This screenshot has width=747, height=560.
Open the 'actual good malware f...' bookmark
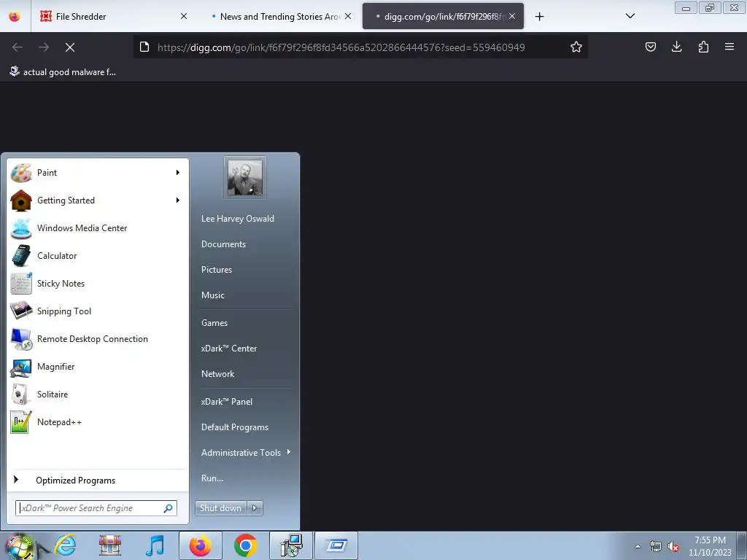(63, 72)
